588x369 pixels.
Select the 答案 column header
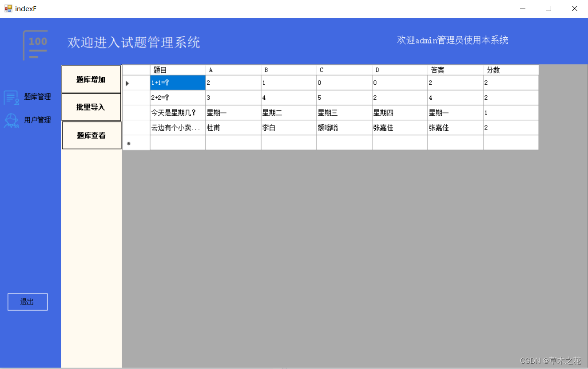pos(455,70)
